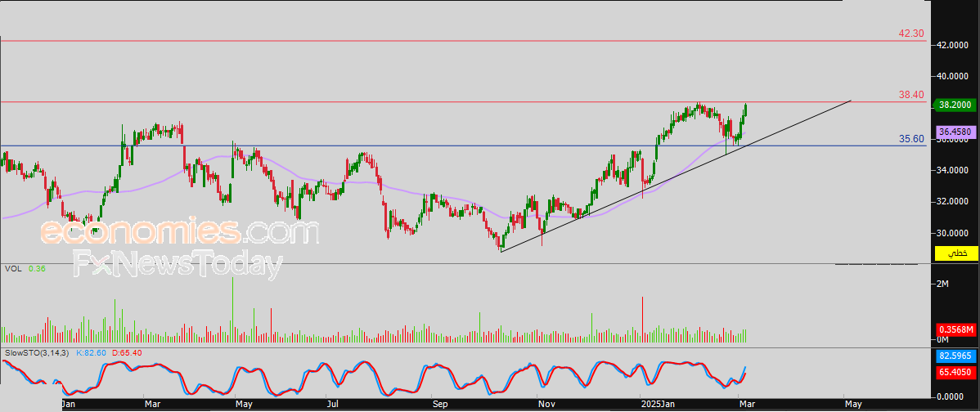Select the SlowSTO(3,14,3) indicator label
The height and width of the screenshot is (412, 980).
click(x=36, y=352)
